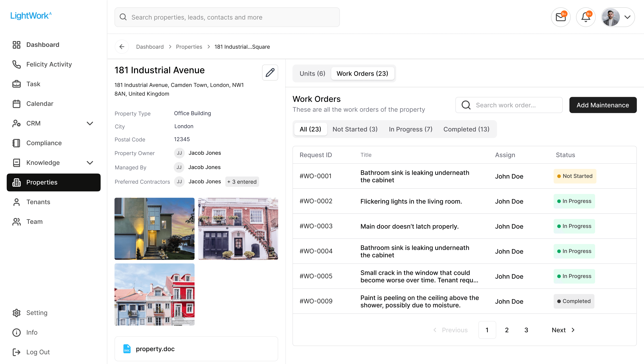Open the mail inbox icon
Screen dimensions: 644x364
[560, 17]
